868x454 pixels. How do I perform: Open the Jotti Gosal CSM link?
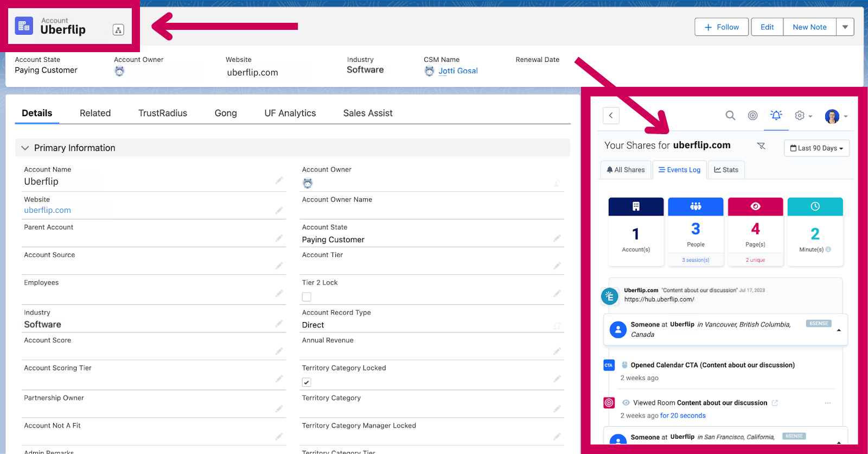coord(458,71)
